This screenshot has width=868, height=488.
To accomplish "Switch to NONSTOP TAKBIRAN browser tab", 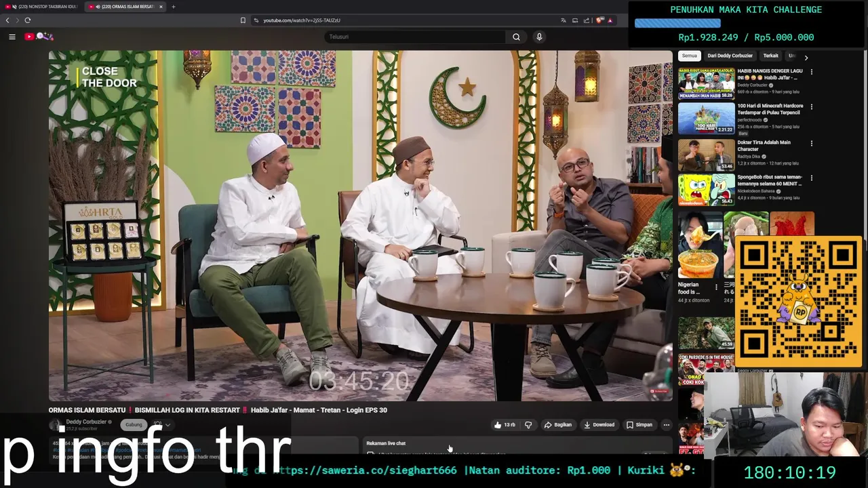I will (42, 7).
